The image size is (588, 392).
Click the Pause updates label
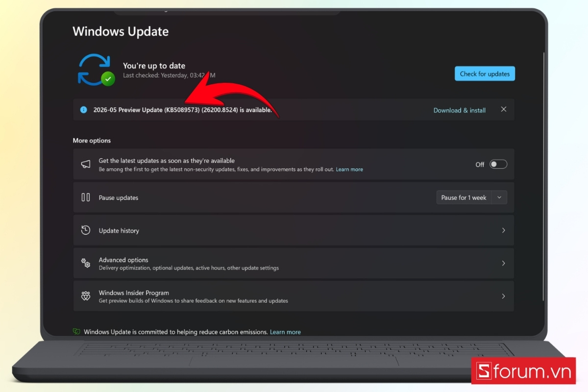coord(119,198)
